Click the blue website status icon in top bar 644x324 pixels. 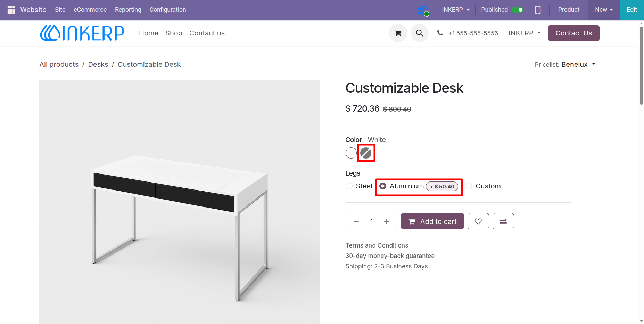click(423, 10)
